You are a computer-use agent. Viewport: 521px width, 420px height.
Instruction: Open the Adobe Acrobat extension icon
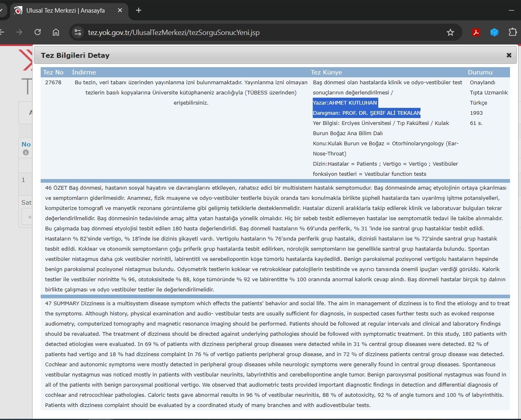click(x=476, y=32)
